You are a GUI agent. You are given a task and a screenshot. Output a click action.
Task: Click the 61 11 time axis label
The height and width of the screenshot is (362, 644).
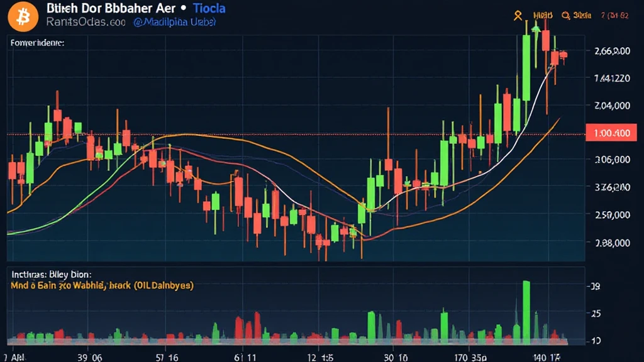tap(247, 356)
